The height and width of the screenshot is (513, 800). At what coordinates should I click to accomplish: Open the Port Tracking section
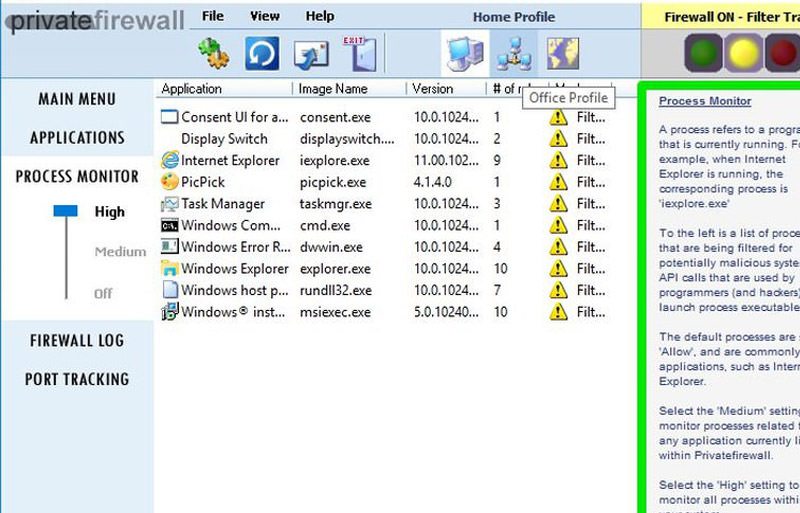[77, 379]
